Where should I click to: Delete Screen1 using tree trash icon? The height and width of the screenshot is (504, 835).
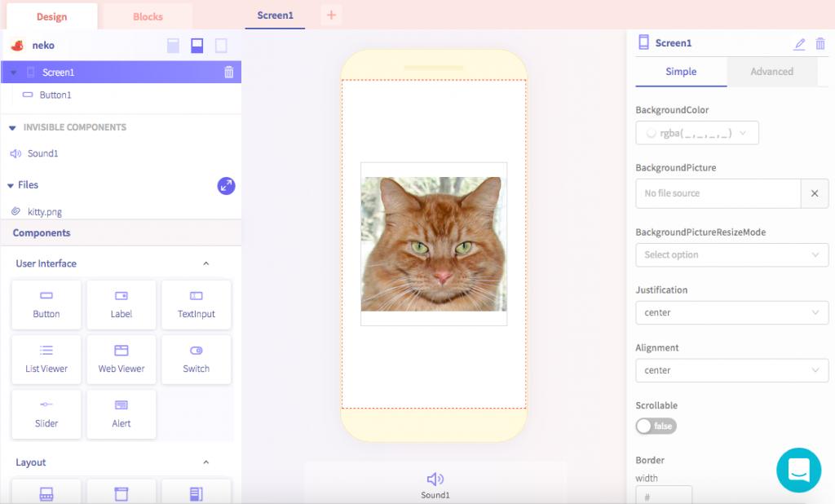click(229, 72)
